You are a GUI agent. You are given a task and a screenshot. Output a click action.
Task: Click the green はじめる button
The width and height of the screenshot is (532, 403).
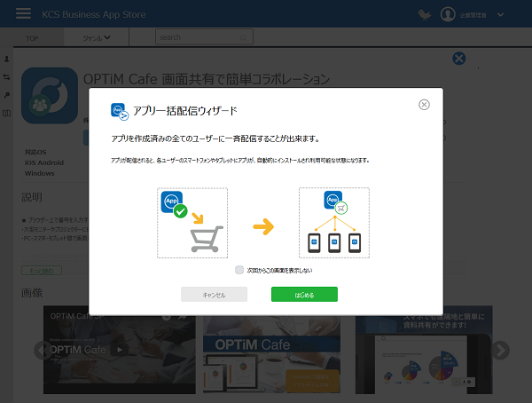click(304, 295)
